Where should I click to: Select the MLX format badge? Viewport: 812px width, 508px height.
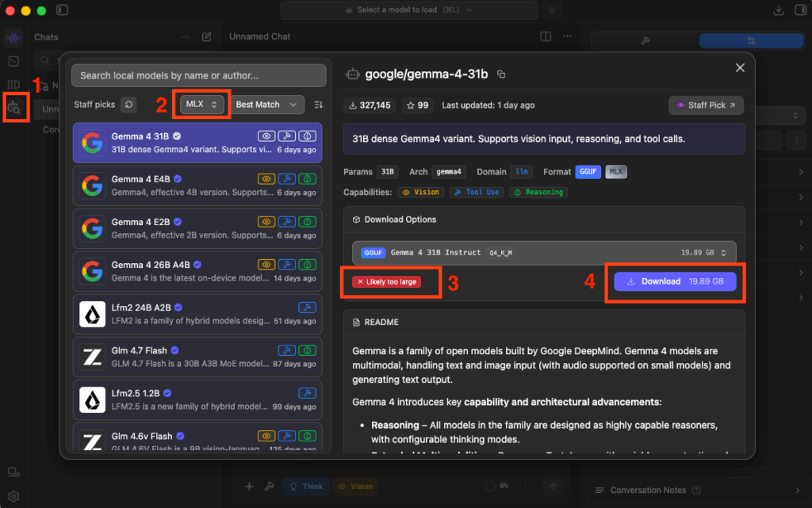pos(615,172)
